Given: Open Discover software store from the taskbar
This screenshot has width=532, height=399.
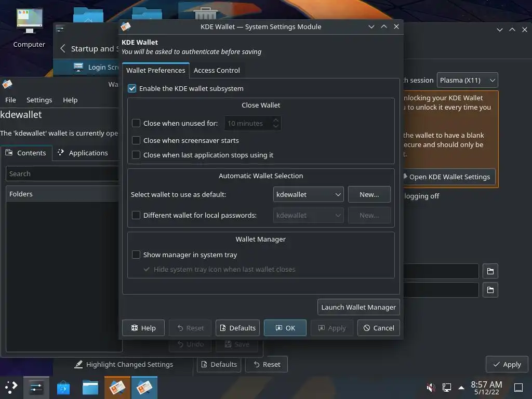Looking at the screenshot, I should coord(63,388).
